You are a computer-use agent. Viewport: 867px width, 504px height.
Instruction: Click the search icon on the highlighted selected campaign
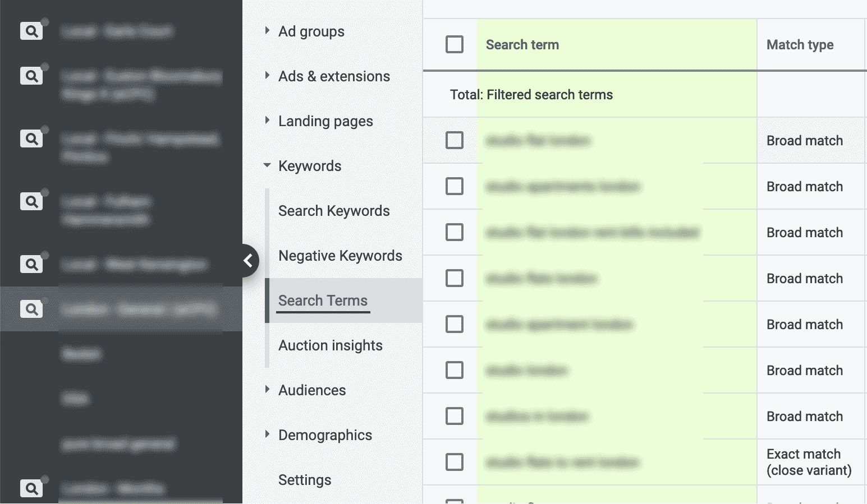31,309
